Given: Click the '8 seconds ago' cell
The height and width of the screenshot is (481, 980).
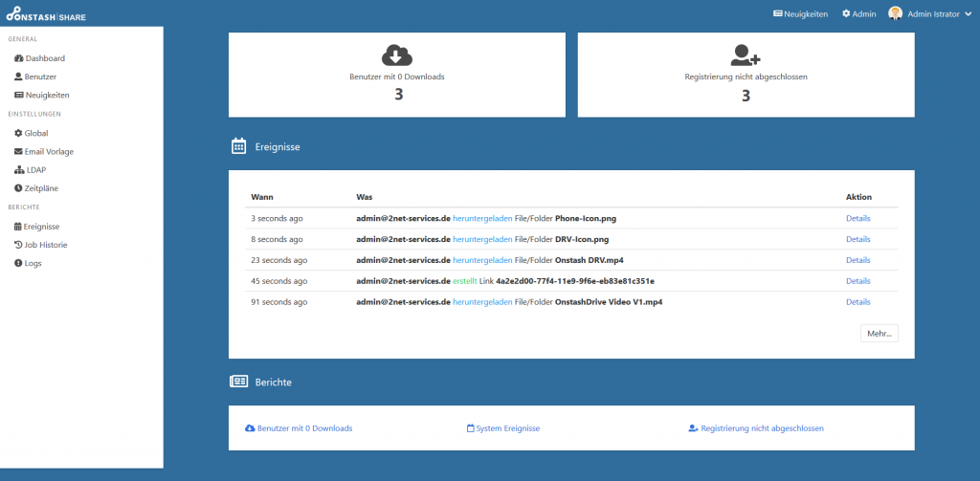Looking at the screenshot, I should (x=277, y=239).
